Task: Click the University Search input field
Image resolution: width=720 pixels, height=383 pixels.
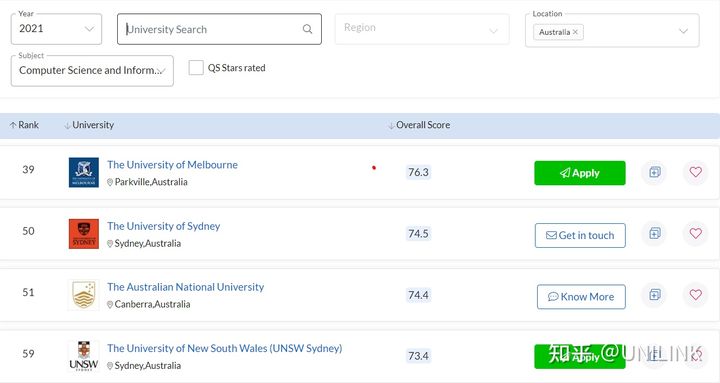Action: 219,29
